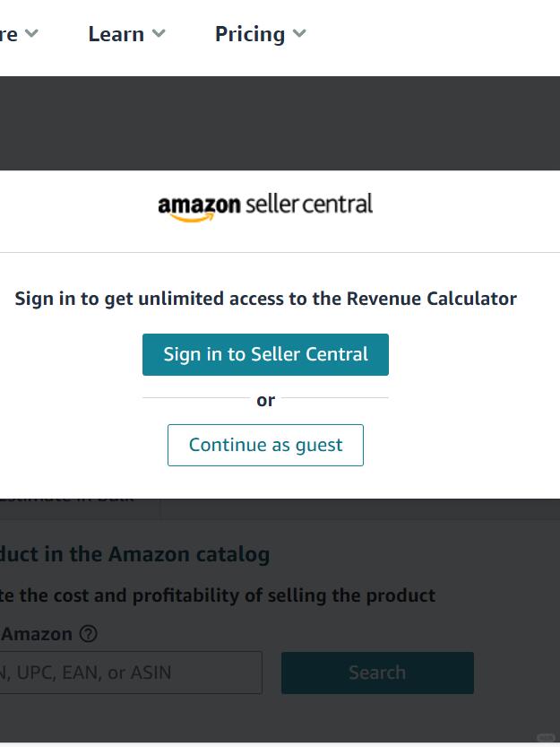Click the orange Amazon smile arrow

coord(192,218)
